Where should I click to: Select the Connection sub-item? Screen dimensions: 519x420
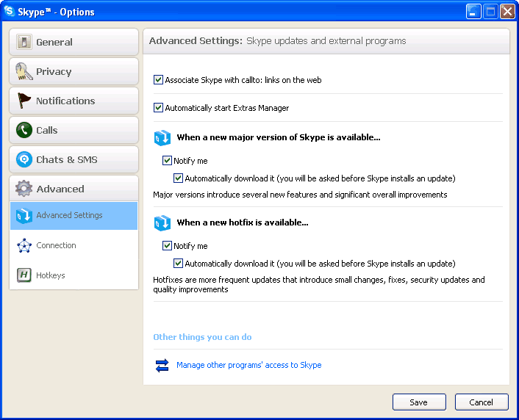click(x=74, y=245)
